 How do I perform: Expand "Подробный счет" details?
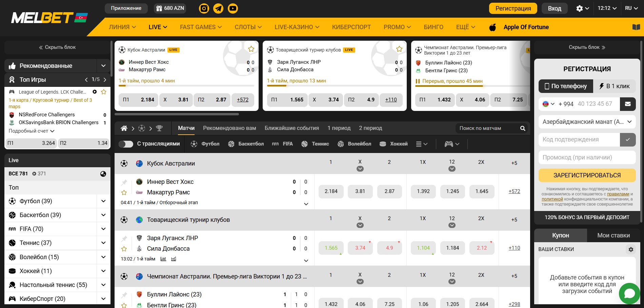(31, 131)
